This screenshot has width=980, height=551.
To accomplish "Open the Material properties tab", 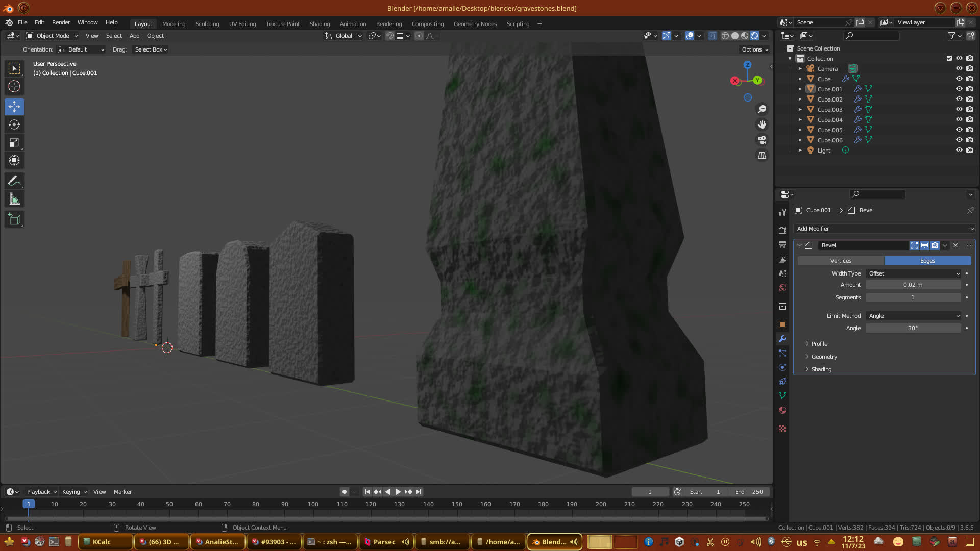I will 782,410.
